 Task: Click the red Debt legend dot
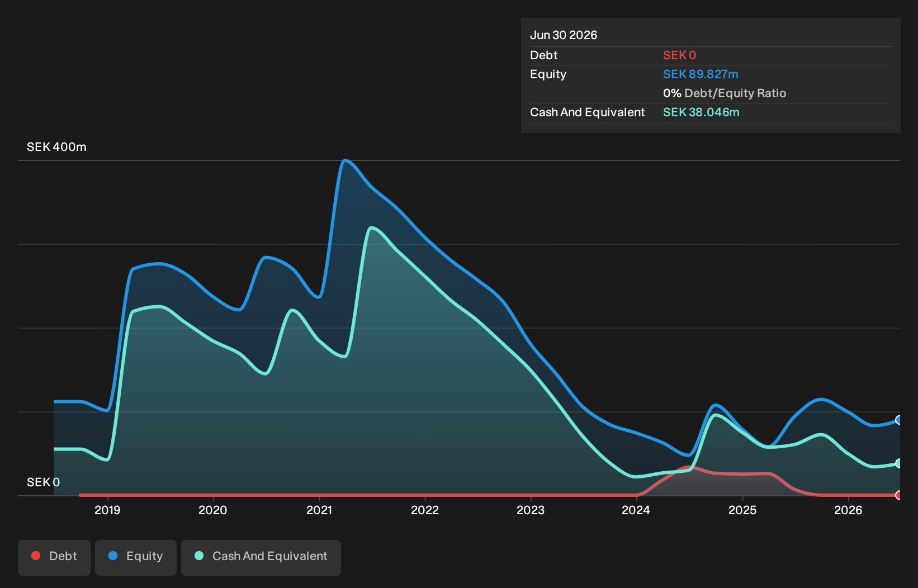(36, 556)
